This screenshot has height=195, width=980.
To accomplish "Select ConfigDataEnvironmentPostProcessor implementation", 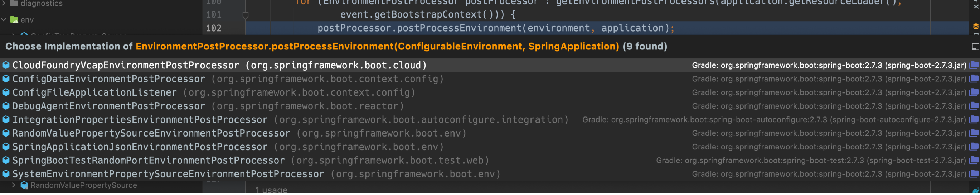I will click(490, 79).
